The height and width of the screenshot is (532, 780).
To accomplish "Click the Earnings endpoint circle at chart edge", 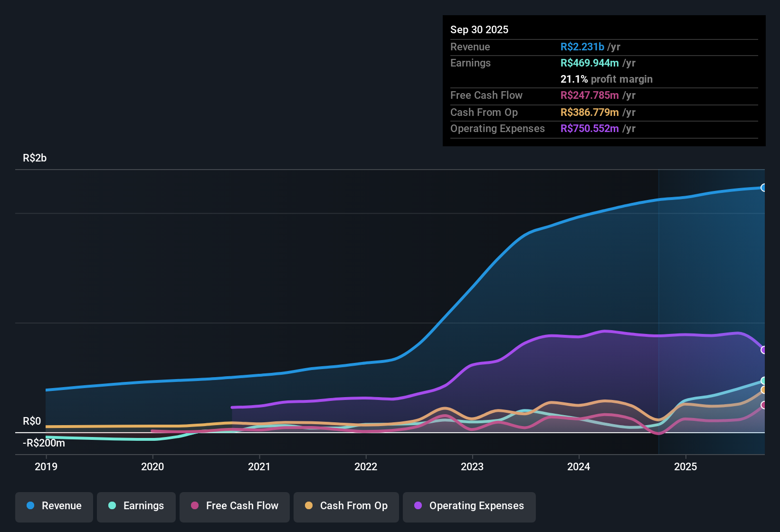I will [763, 380].
